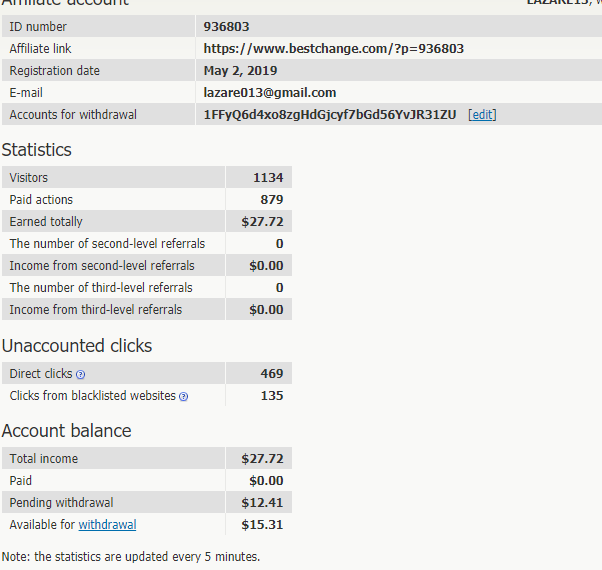Click the Paid actions value 879
Image resolution: width=602 pixels, height=570 pixels.
click(x=272, y=200)
